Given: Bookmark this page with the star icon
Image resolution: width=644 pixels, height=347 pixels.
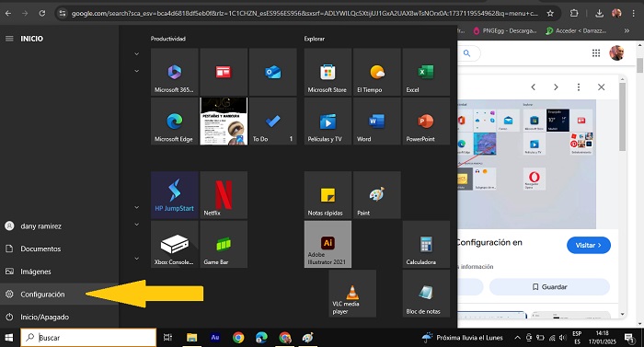Looking at the screenshot, I should pos(550,13).
